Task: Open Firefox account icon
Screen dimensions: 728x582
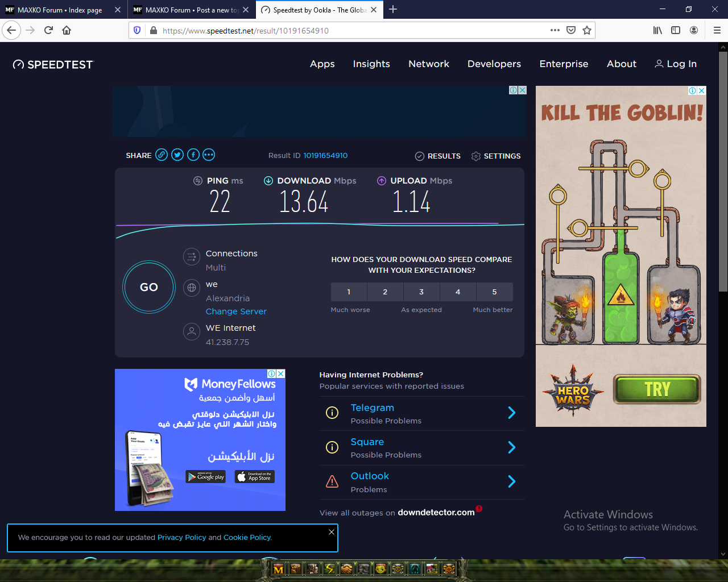Action: 694,30
